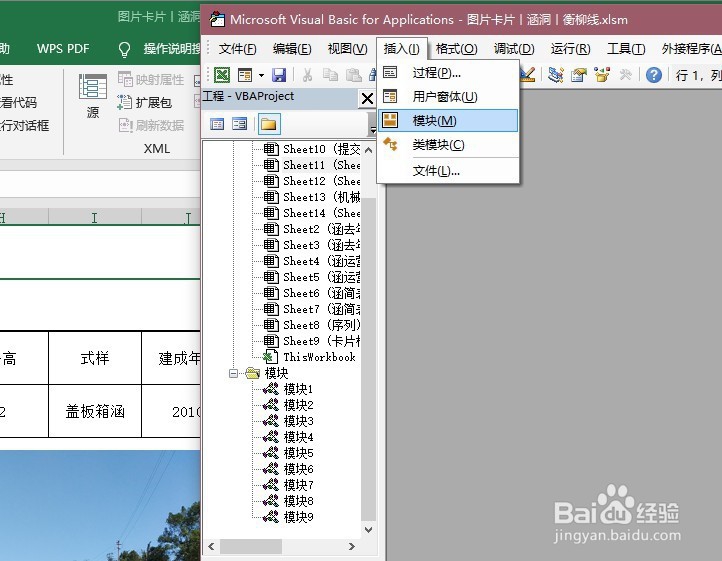This screenshot has width=722, height=561.
Task: Click View Object icon in project pane
Action: pos(239,124)
